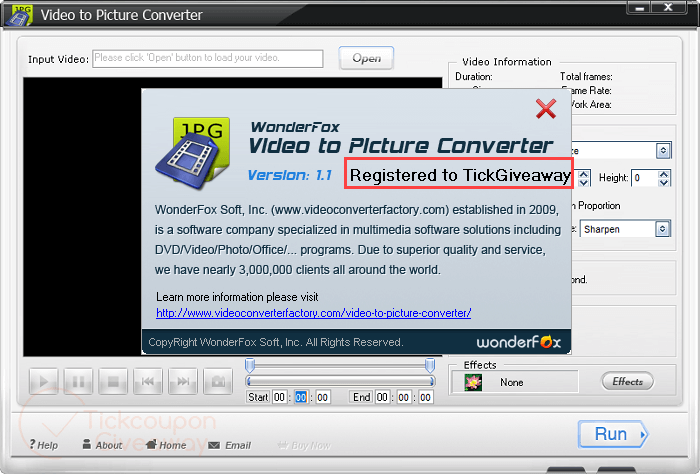Screen dimensions: 700x474
Task: Increase the Width value stepper
Action: (583, 174)
